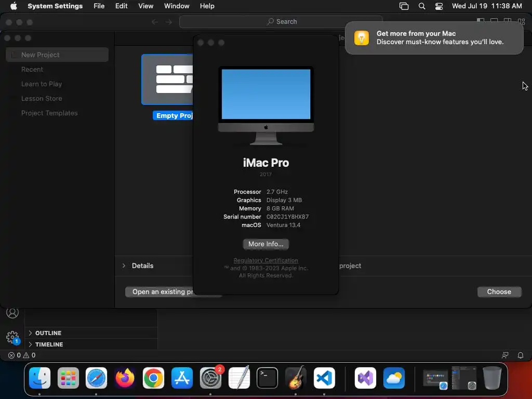
Task: Click the iMac Pro illustration
Action: pos(266,105)
